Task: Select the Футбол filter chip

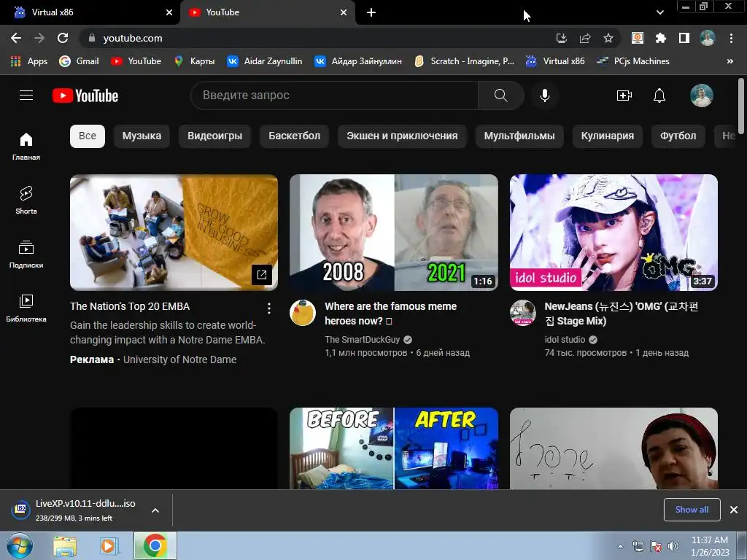Action: (678, 136)
